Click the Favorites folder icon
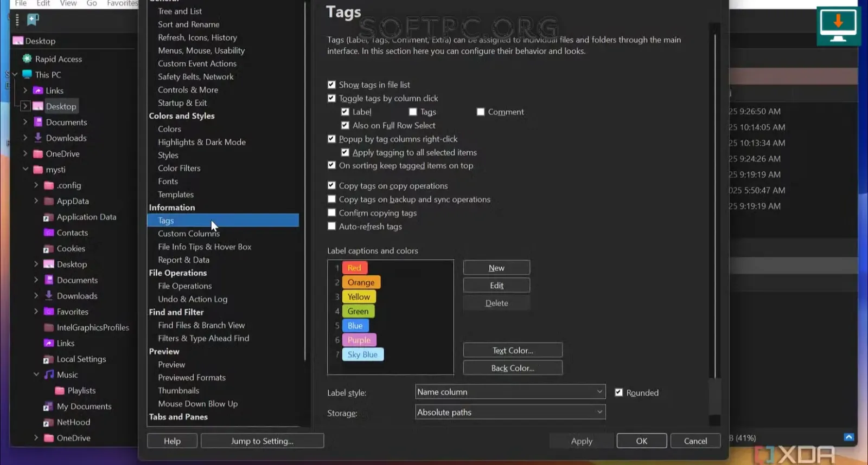This screenshot has height=465, width=868. pos(49,312)
